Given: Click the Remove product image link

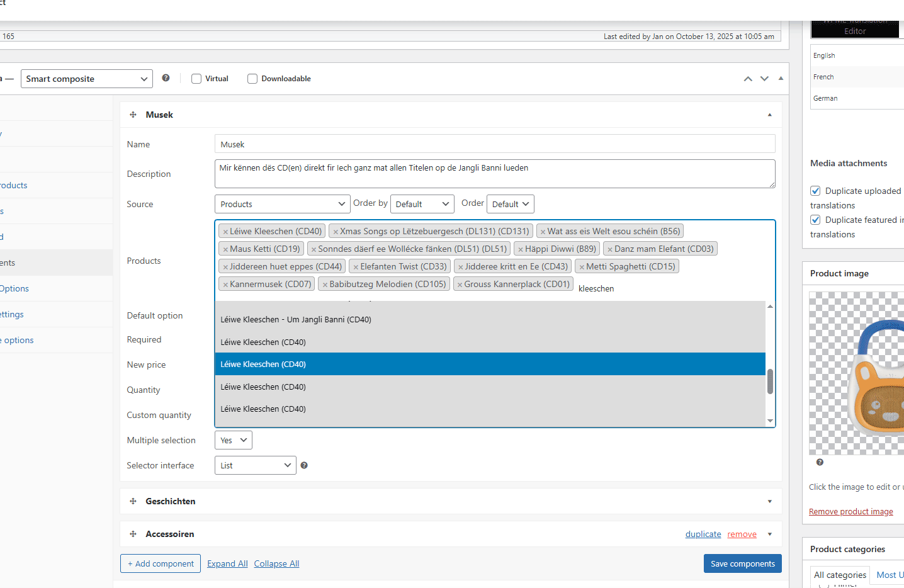Looking at the screenshot, I should coord(850,511).
